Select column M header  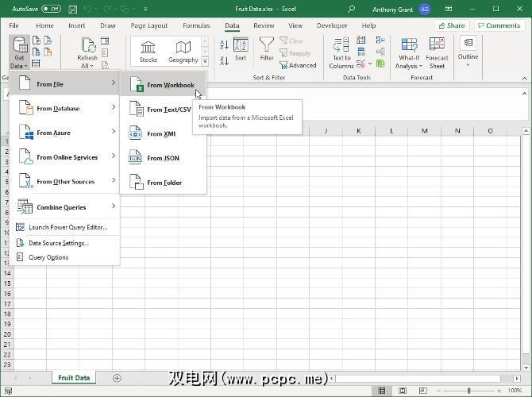click(x=425, y=131)
